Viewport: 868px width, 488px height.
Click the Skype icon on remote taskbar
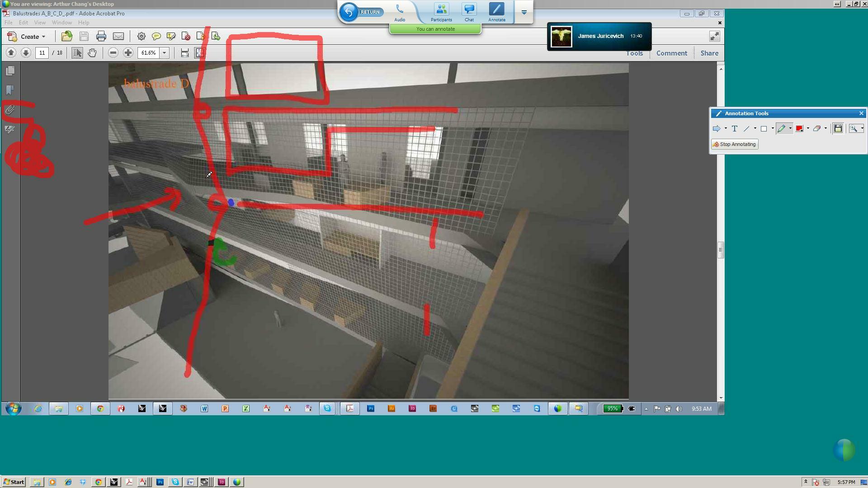327,409
